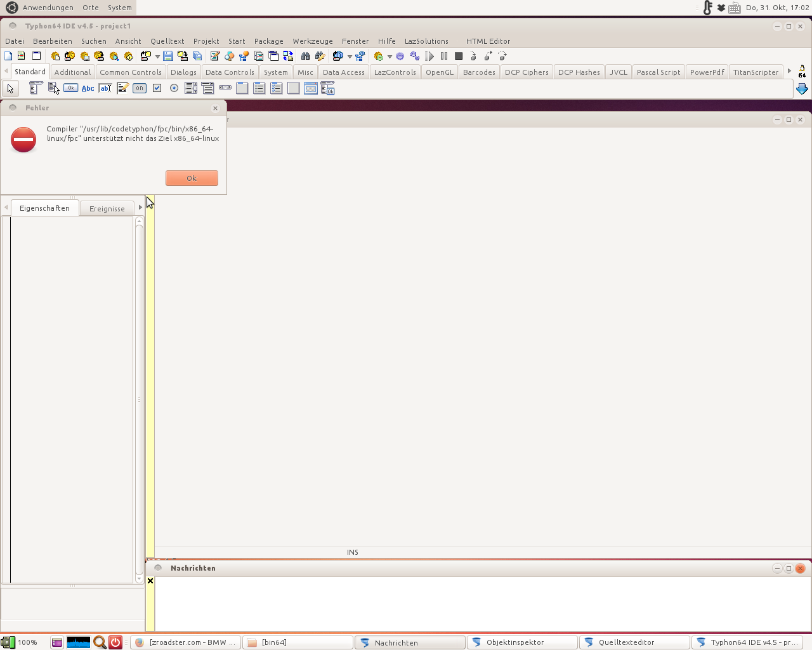Open the [bin64] folder taskbar item
The image size is (812, 650).
(298, 642)
